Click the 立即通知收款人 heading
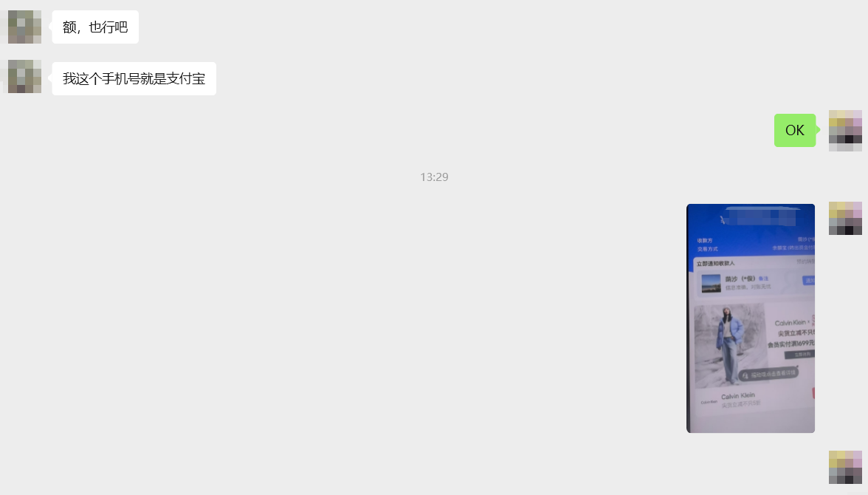This screenshot has height=495, width=868. pyautogui.click(x=715, y=263)
